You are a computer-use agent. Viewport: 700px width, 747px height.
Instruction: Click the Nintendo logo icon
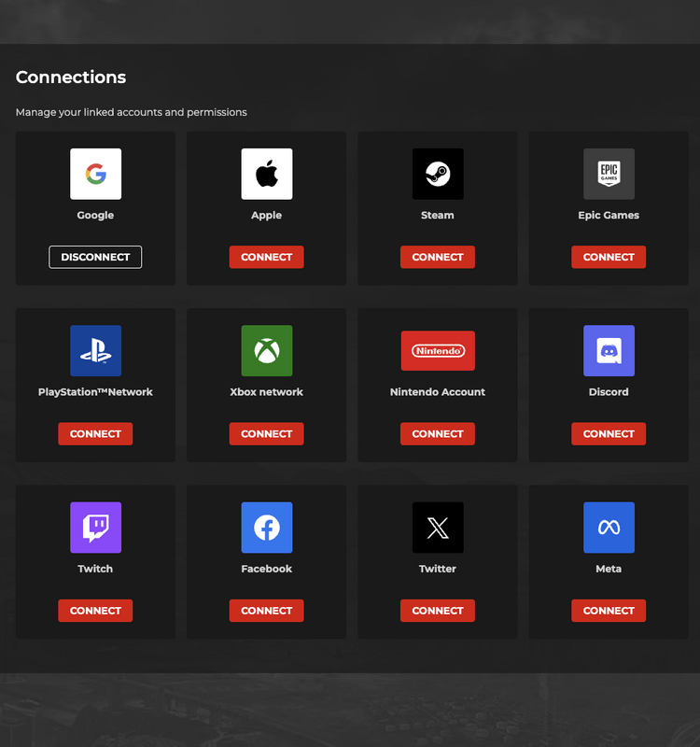click(x=438, y=351)
